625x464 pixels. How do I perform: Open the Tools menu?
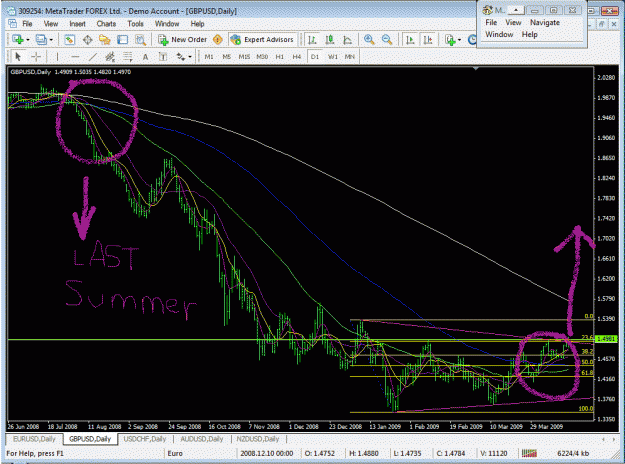(135, 24)
